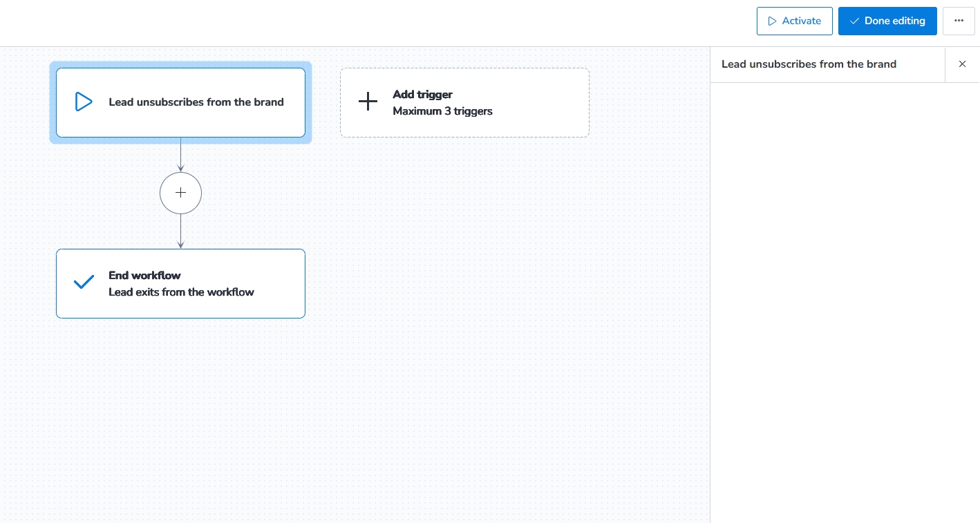Click the "Add trigger" title text

coord(422,95)
